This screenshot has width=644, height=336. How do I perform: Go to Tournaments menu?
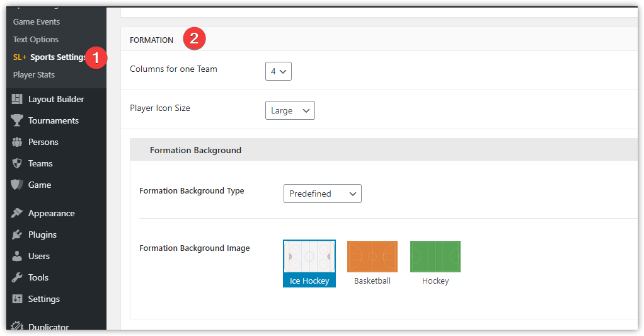[x=54, y=120]
